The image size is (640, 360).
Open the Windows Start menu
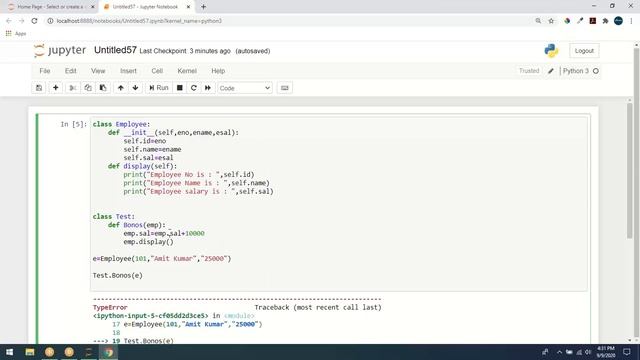coord(9,352)
